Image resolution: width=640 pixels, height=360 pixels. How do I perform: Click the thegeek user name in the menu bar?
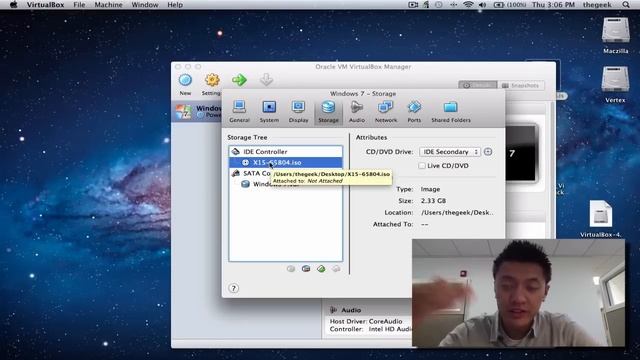click(597, 5)
